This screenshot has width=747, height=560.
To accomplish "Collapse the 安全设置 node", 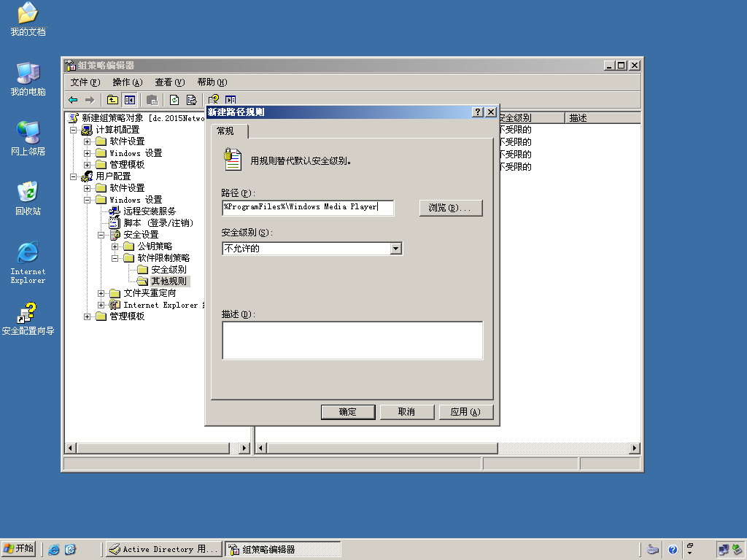I will [x=101, y=235].
